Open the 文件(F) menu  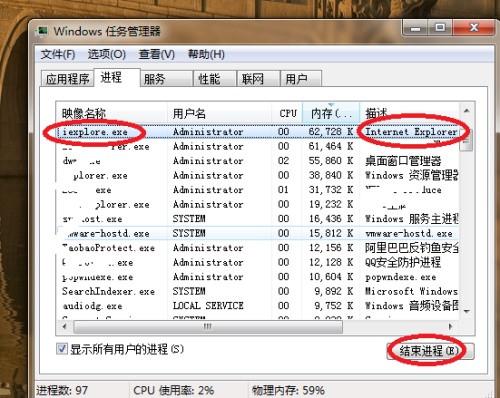coord(58,54)
